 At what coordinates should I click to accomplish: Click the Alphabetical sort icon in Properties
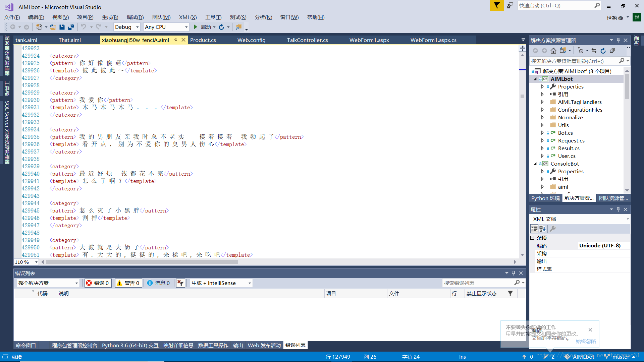coord(543,229)
